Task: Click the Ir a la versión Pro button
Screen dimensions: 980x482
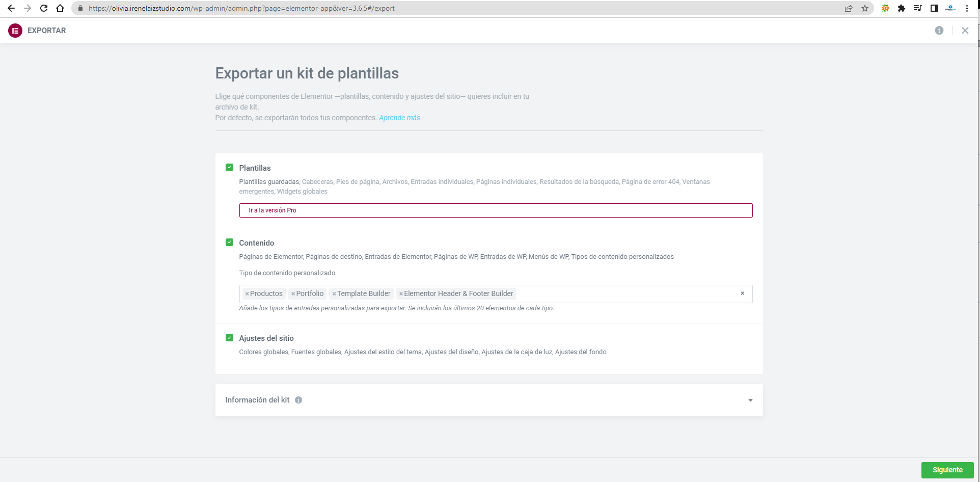Action: 496,210
